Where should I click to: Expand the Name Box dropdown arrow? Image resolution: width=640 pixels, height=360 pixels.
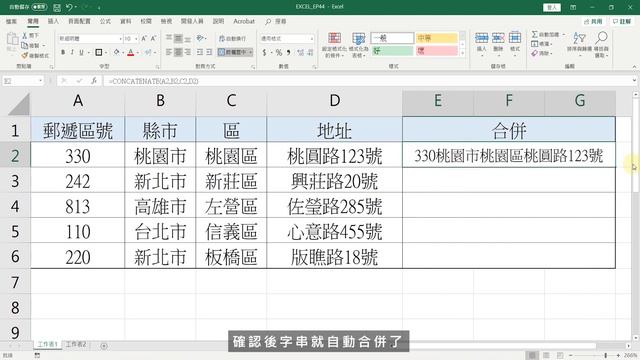40,81
